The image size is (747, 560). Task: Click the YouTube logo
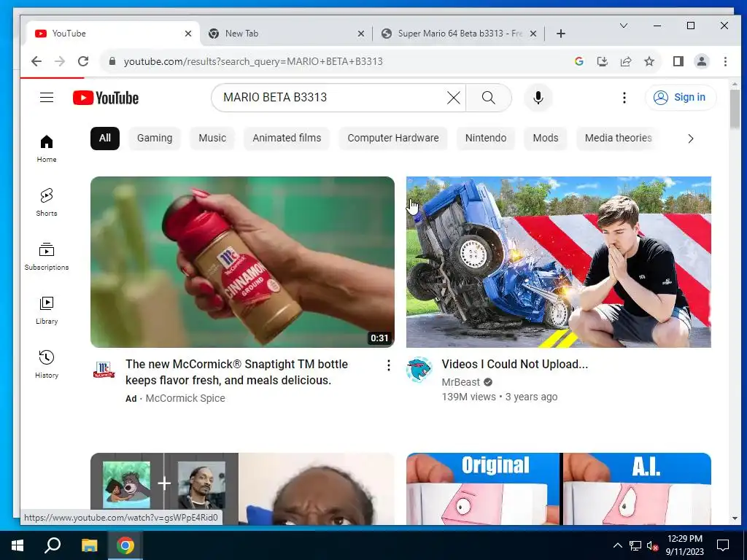[106, 98]
